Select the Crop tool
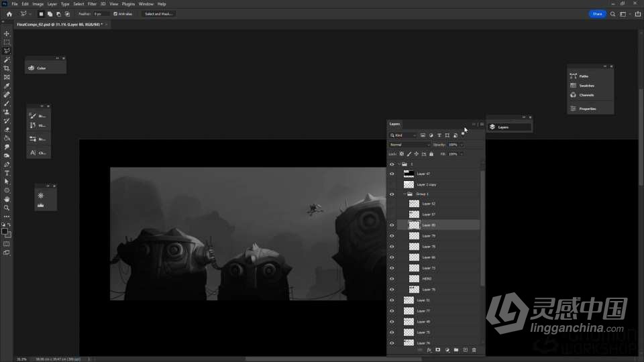Viewport: 644px width, 362px height. click(7, 68)
